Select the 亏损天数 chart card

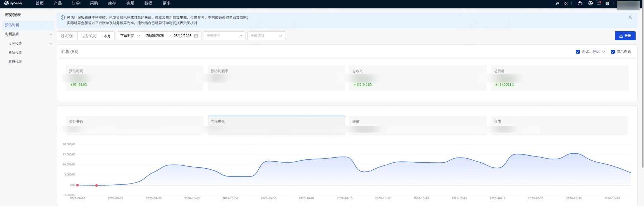tap(276, 125)
